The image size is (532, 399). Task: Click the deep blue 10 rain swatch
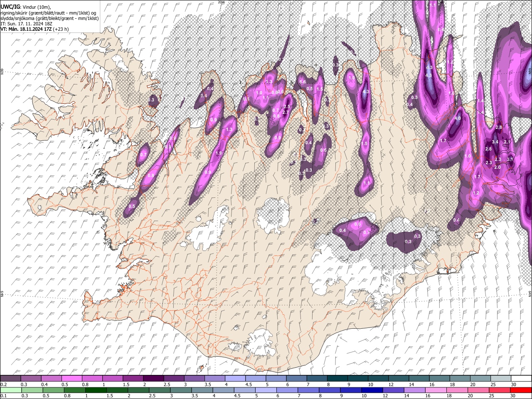[x=371, y=390]
